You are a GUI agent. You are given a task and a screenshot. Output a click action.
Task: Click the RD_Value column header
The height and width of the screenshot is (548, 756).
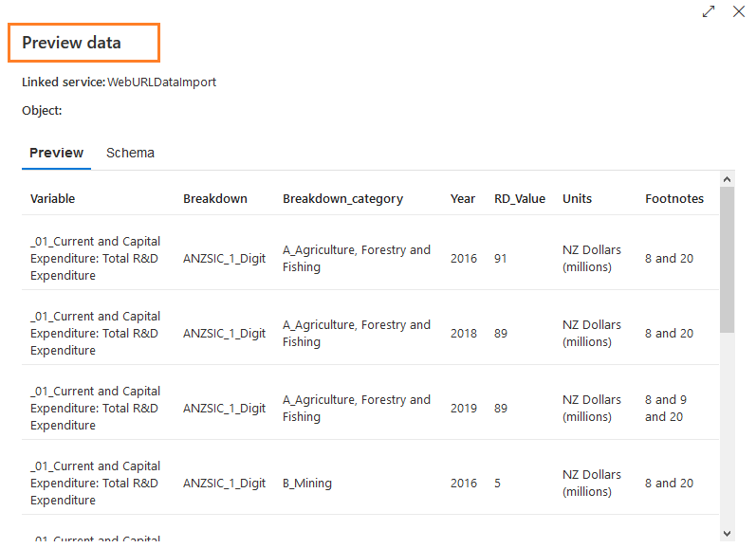520,198
